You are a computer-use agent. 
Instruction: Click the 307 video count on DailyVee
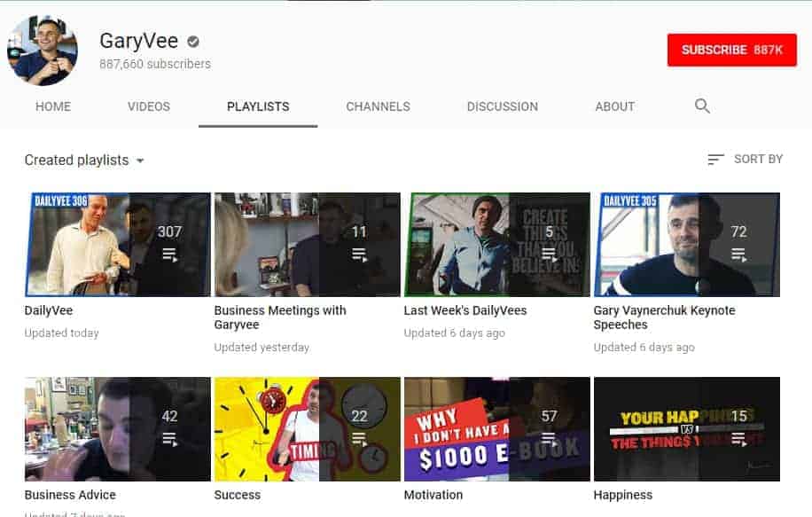tap(169, 231)
